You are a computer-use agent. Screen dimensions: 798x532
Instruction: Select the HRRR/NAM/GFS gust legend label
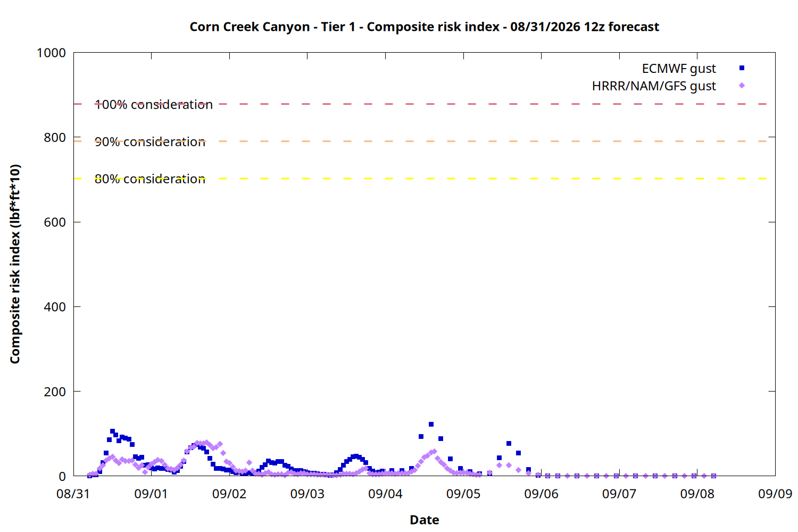[654, 86]
